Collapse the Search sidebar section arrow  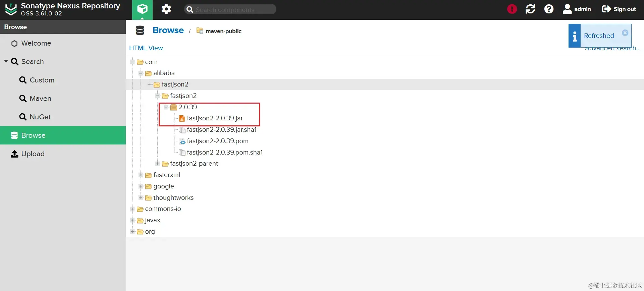6,61
